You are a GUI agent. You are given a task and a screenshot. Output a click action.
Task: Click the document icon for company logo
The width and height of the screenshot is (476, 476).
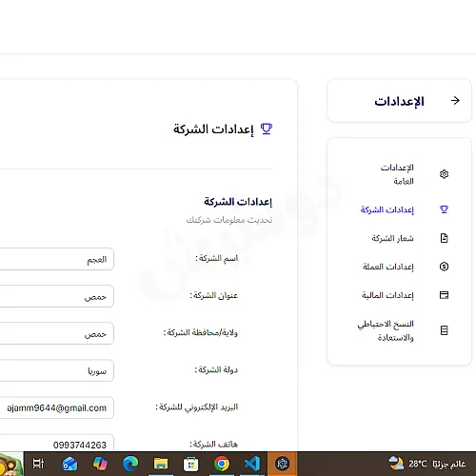click(x=444, y=238)
